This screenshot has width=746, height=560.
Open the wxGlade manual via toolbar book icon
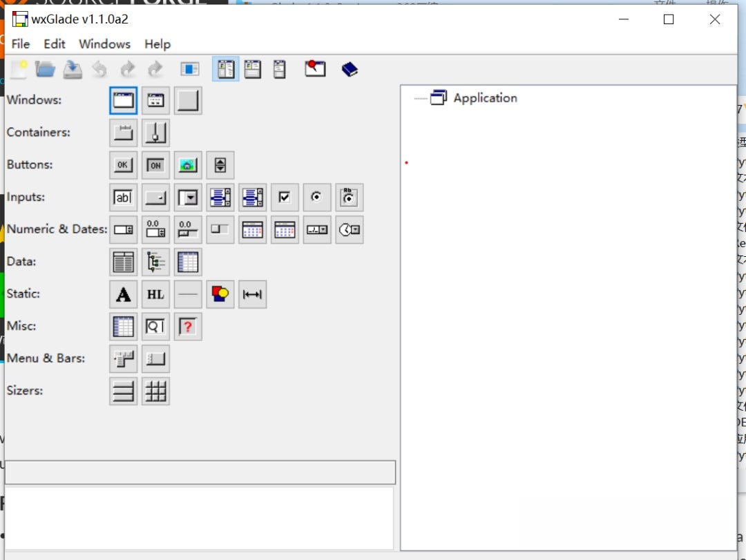point(349,69)
